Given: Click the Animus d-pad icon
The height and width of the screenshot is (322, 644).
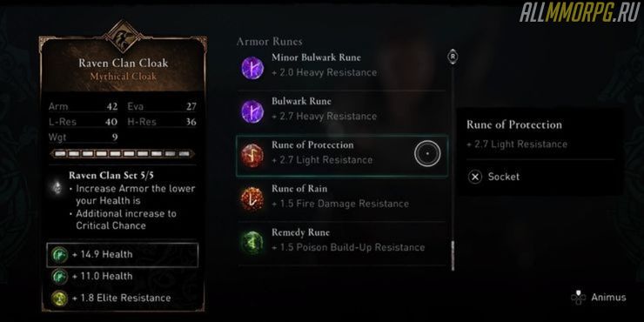Looking at the screenshot, I should 578,298.
